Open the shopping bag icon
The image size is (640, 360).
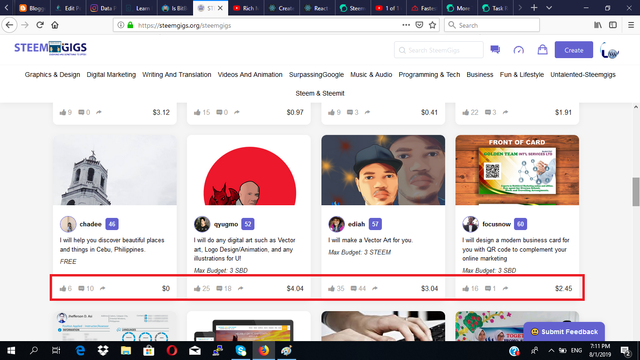(x=542, y=49)
